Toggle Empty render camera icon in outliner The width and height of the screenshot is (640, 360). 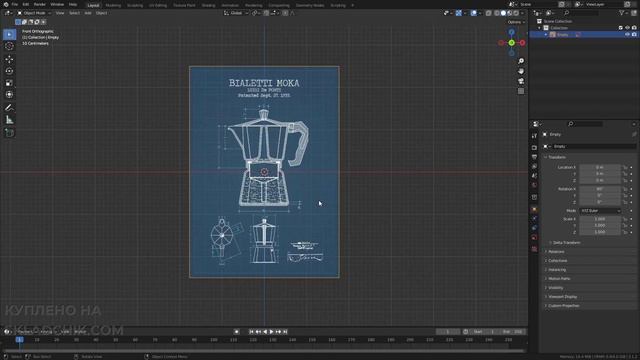pos(634,35)
